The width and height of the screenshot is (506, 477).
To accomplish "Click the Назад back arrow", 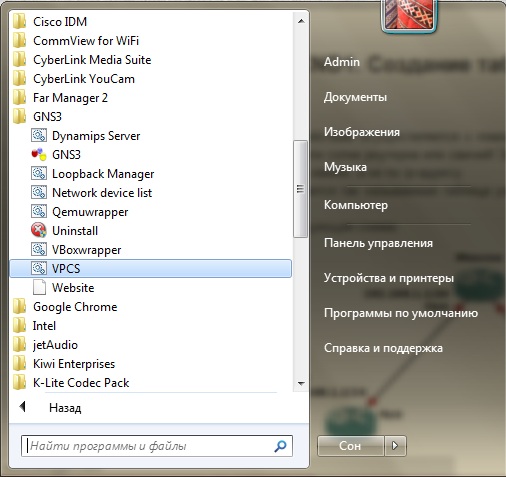I will point(22,407).
